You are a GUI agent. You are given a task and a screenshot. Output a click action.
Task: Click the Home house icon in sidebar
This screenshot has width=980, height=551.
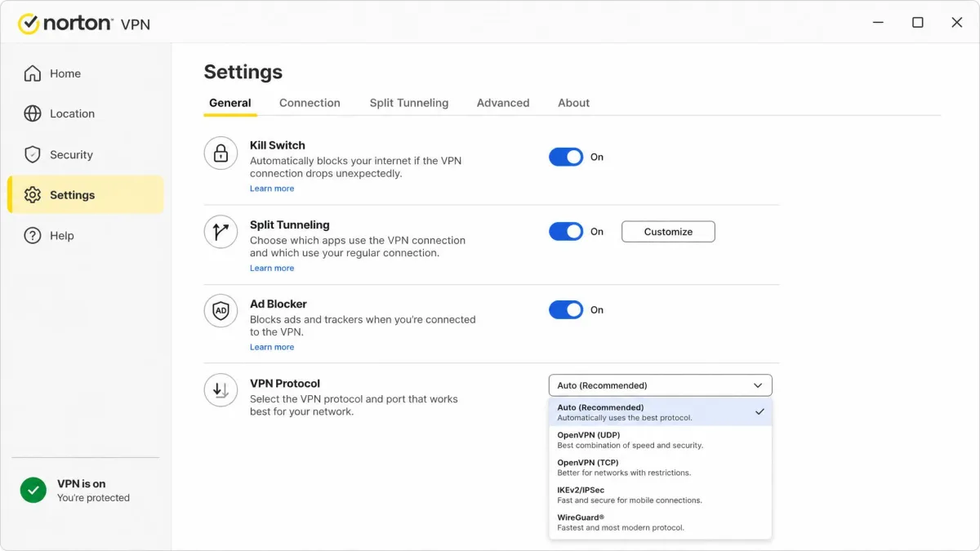(x=33, y=73)
